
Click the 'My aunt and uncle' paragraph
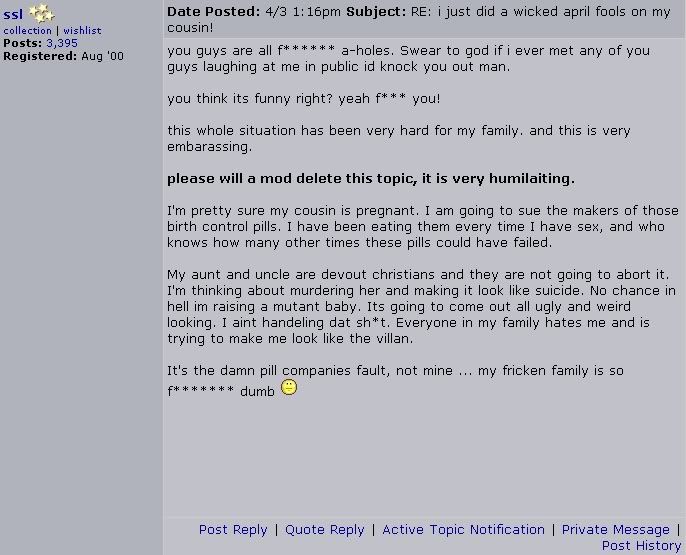421,306
